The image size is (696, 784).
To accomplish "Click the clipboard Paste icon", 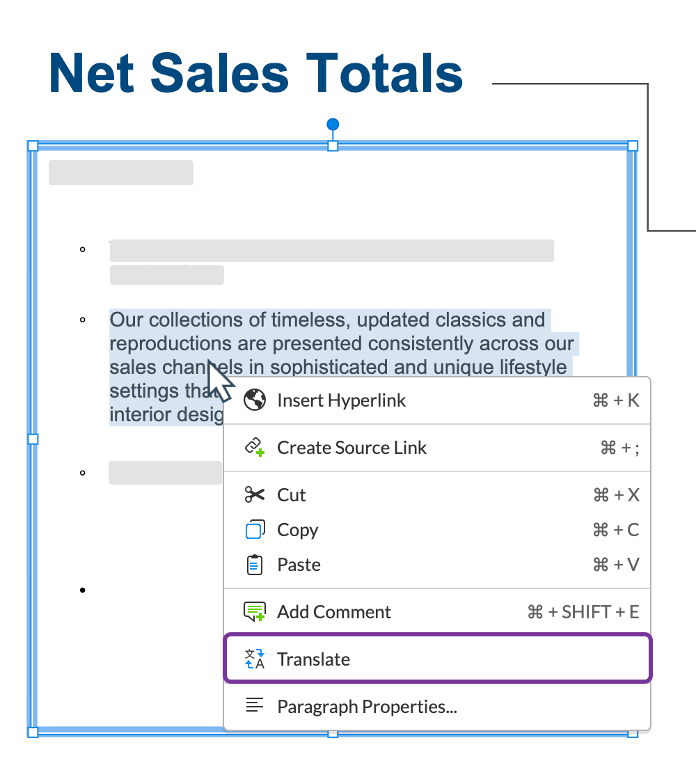I will (x=255, y=565).
